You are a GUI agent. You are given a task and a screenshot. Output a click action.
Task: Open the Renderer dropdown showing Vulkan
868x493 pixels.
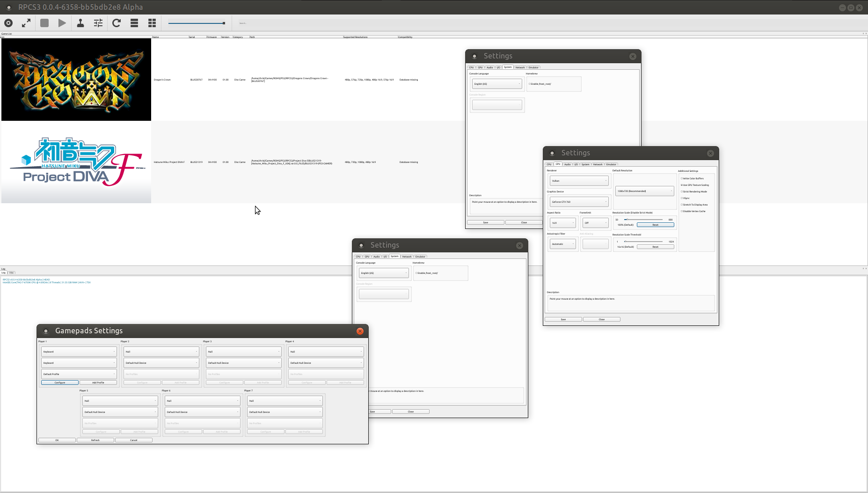579,181
